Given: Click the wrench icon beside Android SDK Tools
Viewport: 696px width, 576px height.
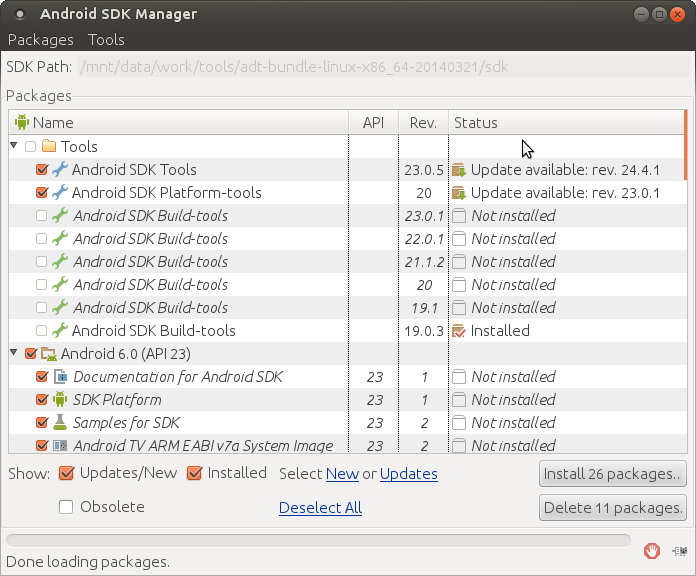Looking at the screenshot, I should click(x=60, y=170).
